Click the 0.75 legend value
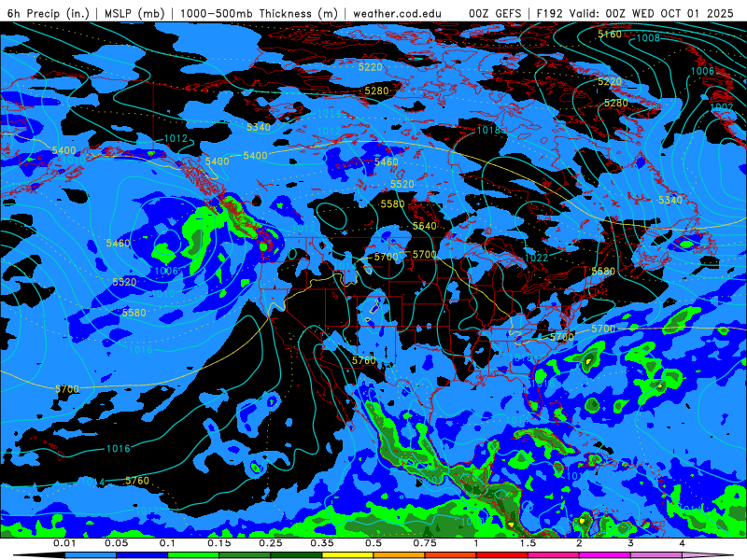The height and width of the screenshot is (560, 747). pyautogui.click(x=425, y=543)
